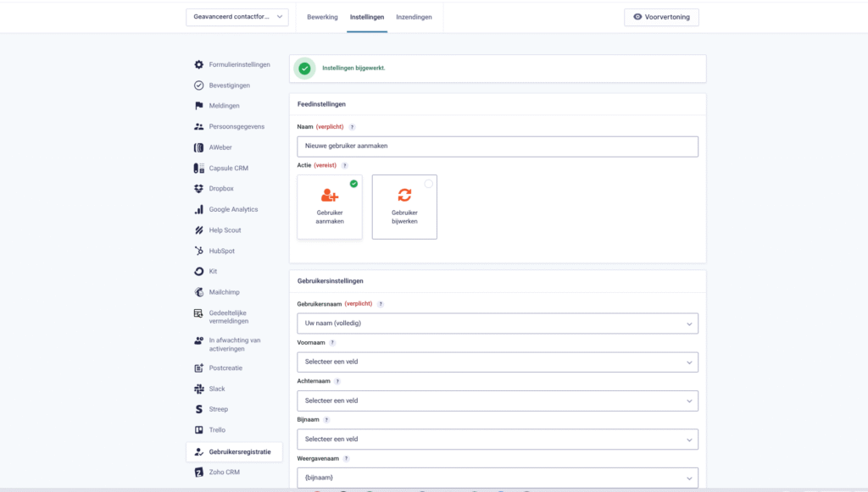Open the Gebruikersnaam field dropdown
Image resolution: width=868 pixels, height=492 pixels.
[498, 323]
